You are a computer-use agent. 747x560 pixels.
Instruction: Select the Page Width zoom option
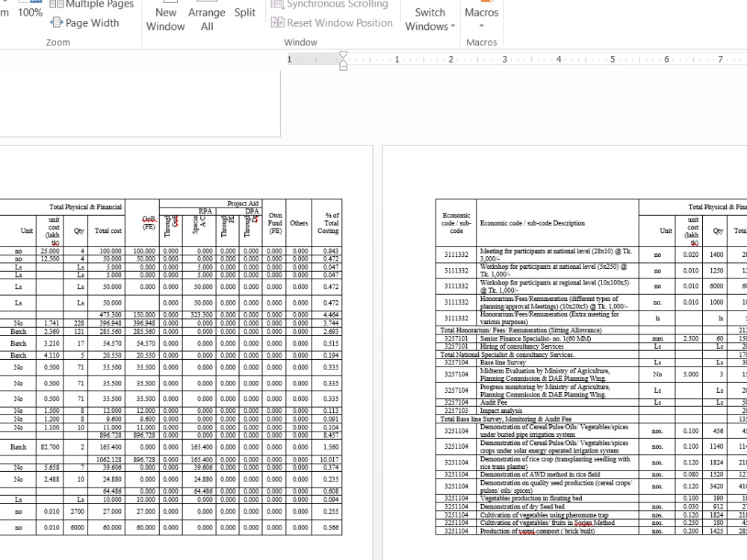click(x=85, y=23)
